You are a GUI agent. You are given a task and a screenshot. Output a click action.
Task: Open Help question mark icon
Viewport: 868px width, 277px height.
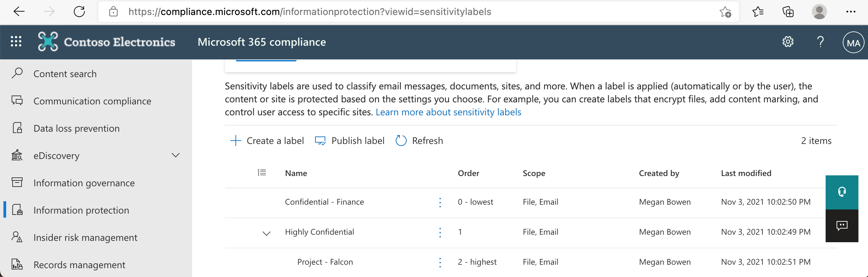[820, 42]
